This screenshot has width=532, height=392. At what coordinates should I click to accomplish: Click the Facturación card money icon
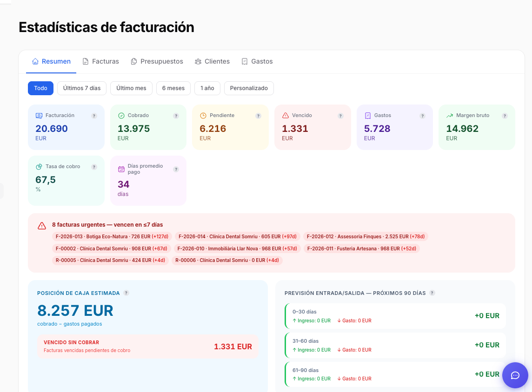coord(39,116)
